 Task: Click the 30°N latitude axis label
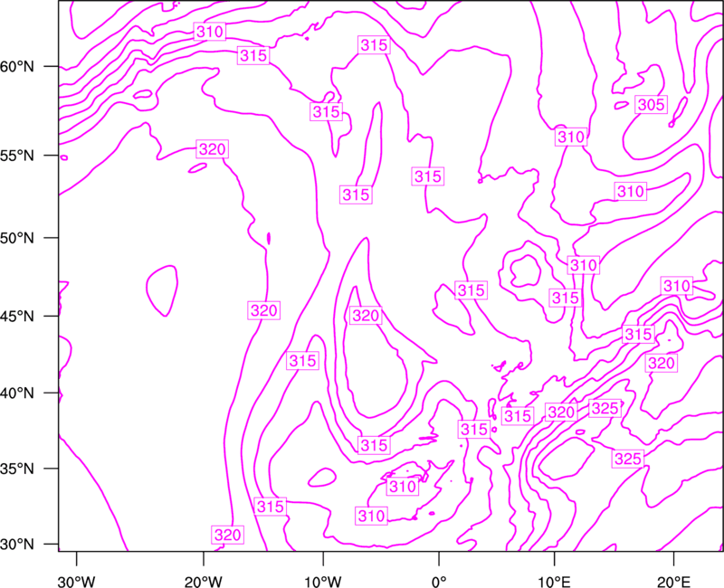pyautogui.click(x=17, y=545)
